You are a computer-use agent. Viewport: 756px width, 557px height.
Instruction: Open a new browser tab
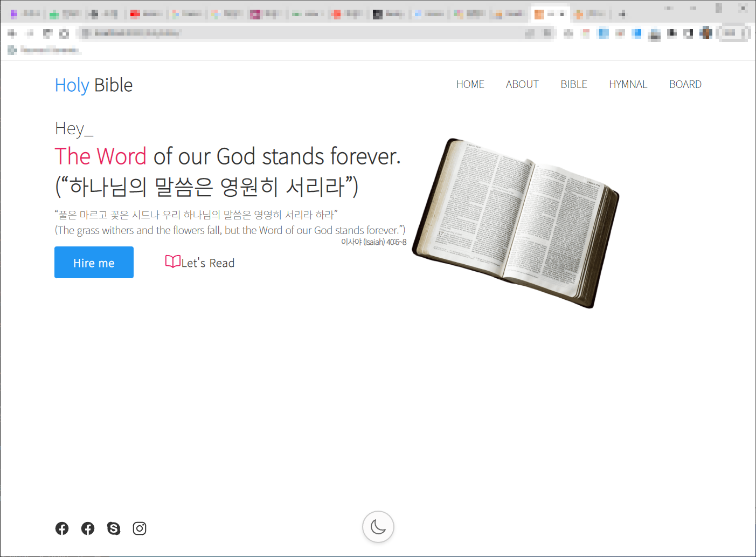[x=622, y=14]
